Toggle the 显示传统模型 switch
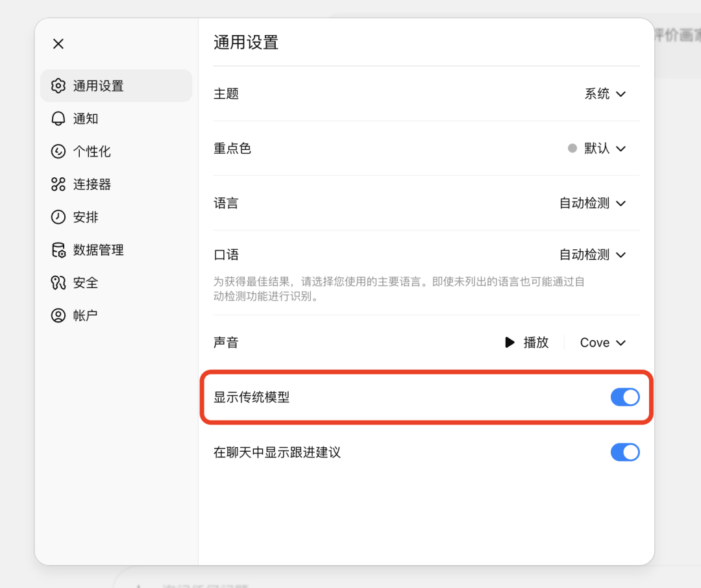 point(625,397)
